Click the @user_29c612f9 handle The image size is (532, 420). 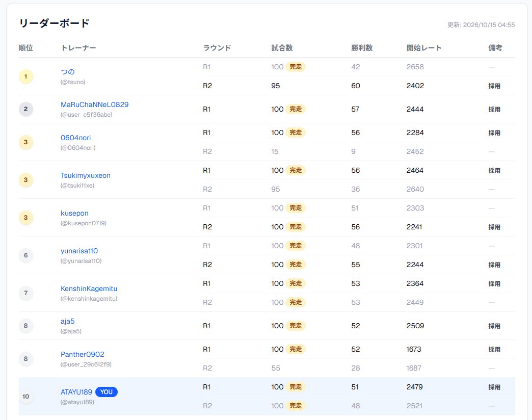86,364
